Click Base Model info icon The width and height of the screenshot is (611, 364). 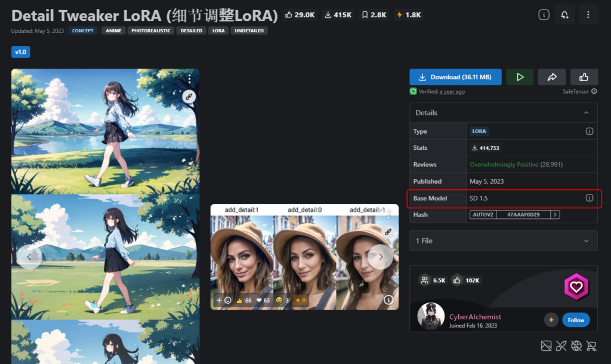589,198
